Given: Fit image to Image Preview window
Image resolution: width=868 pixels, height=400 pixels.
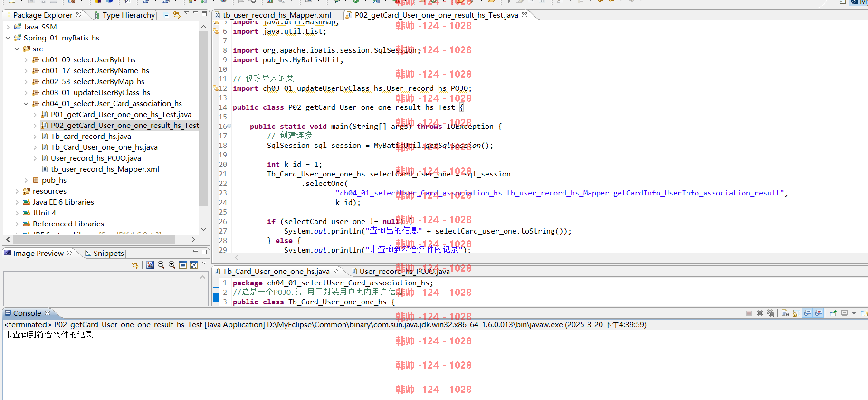Looking at the screenshot, I should (x=194, y=265).
